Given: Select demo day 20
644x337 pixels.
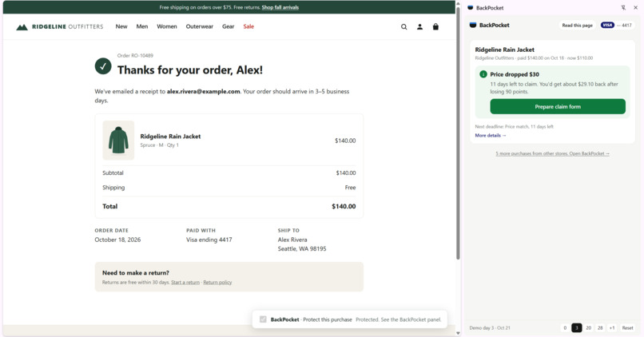Looking at the screenshot, I should (x=588, y=328).
